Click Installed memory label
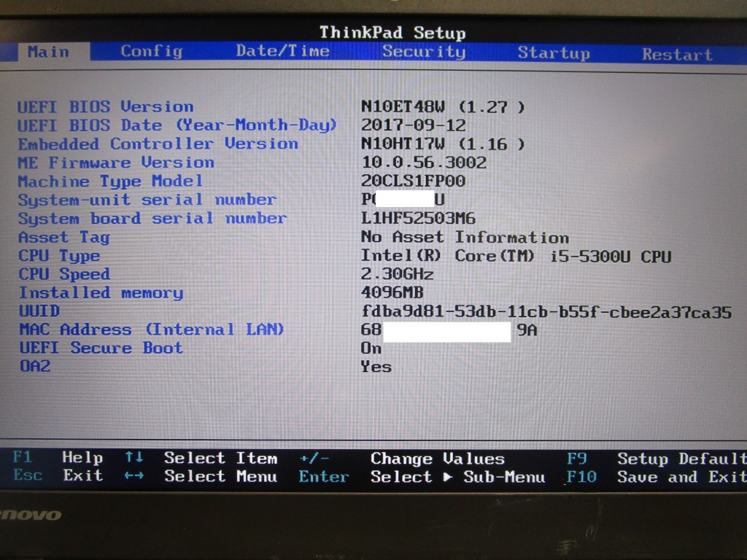The image size is (747, 560). (101, 293)
